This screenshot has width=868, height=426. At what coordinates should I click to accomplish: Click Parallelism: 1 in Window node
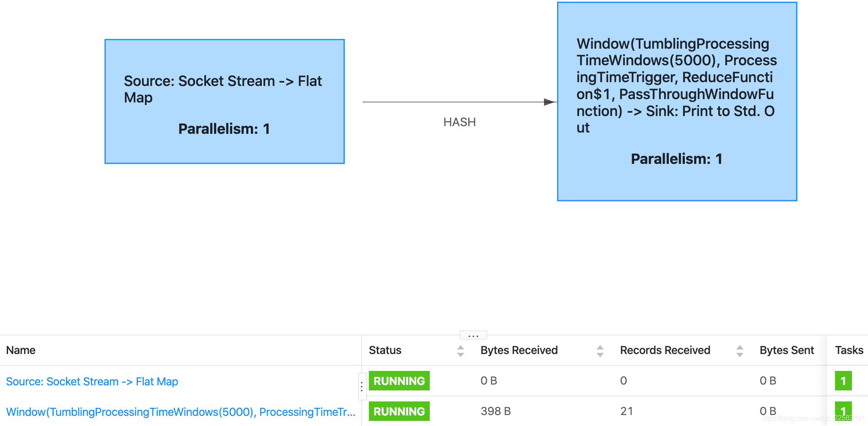pos(677,159)
